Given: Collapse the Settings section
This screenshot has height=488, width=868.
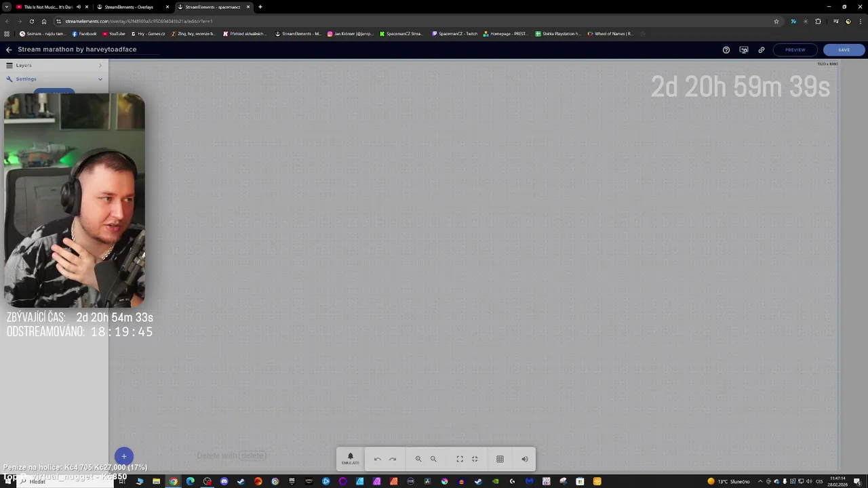Looking at the screenshot, I should 54,79.
